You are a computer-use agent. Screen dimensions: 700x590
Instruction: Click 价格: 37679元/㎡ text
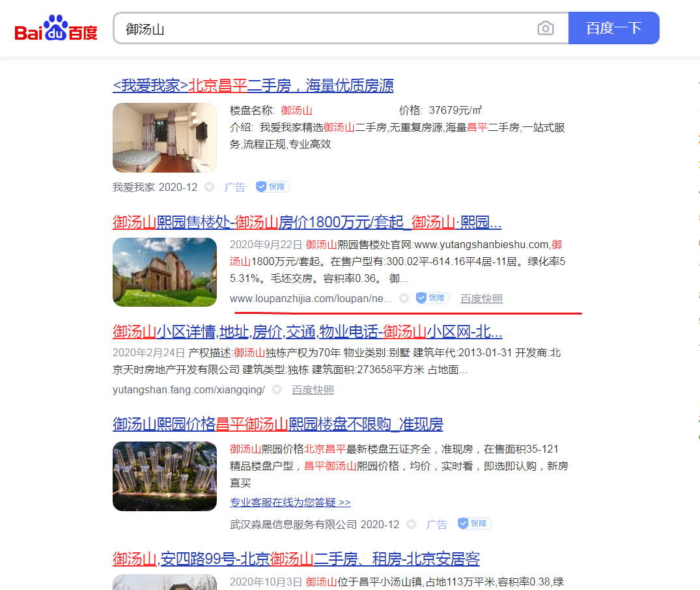coord(440,110)
